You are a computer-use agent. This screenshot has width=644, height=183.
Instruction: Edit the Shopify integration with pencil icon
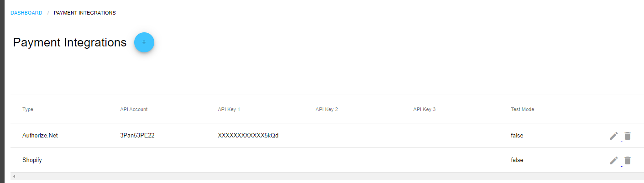tap(614, 160)
